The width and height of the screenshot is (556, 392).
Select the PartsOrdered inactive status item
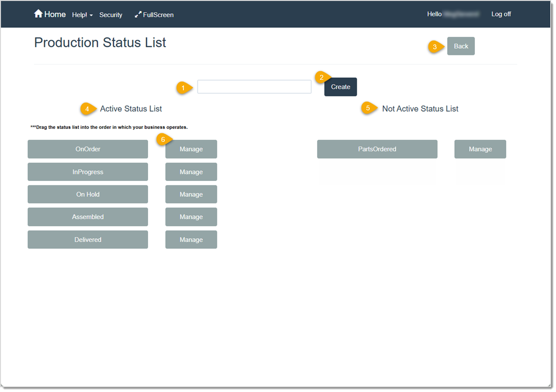(377, 149)
